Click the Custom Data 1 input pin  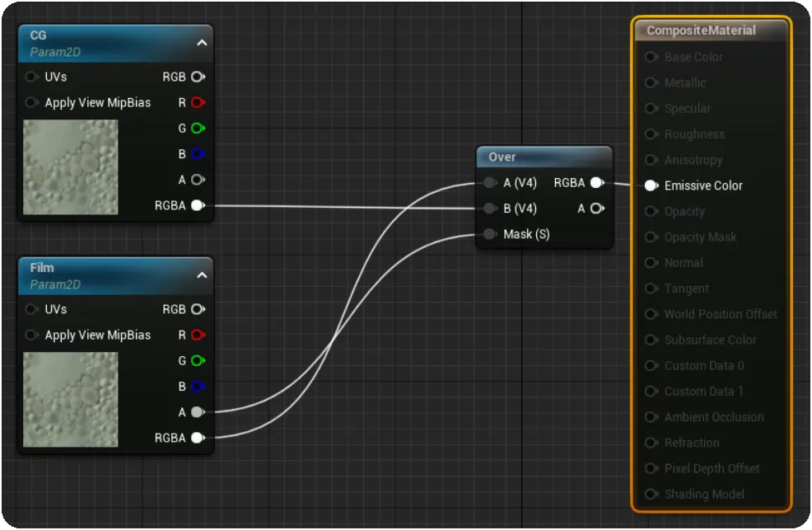point(651,392)
